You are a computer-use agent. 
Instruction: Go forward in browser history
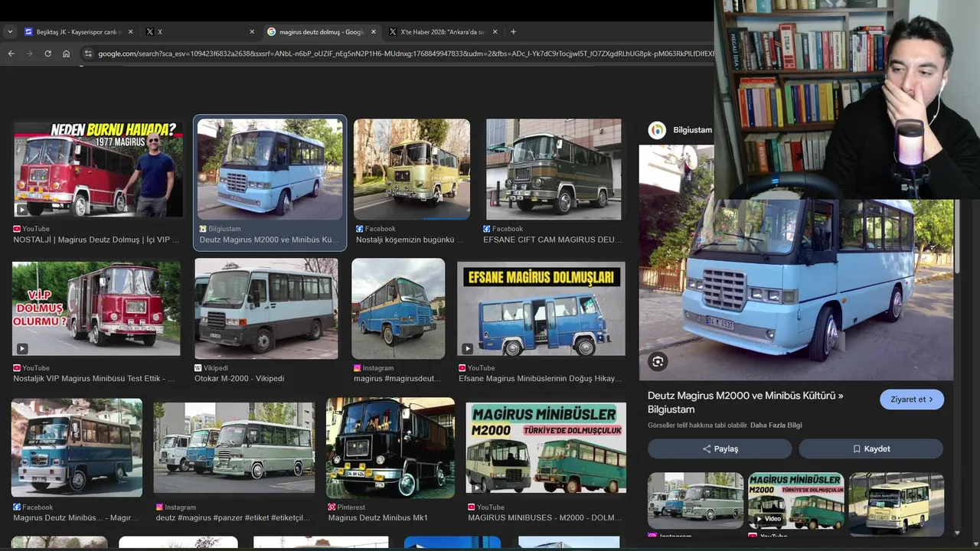[x=29, y=54]
